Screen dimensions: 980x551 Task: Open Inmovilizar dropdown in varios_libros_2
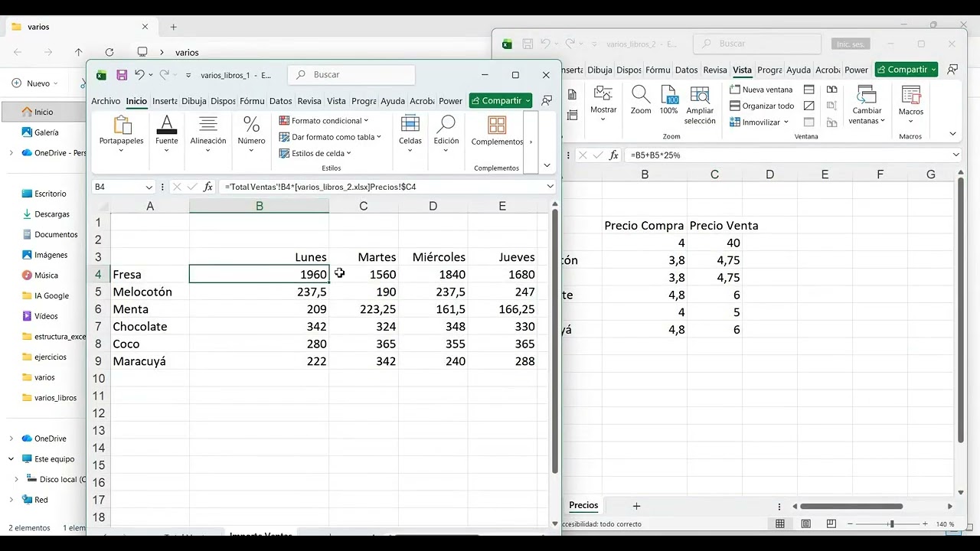759,122
